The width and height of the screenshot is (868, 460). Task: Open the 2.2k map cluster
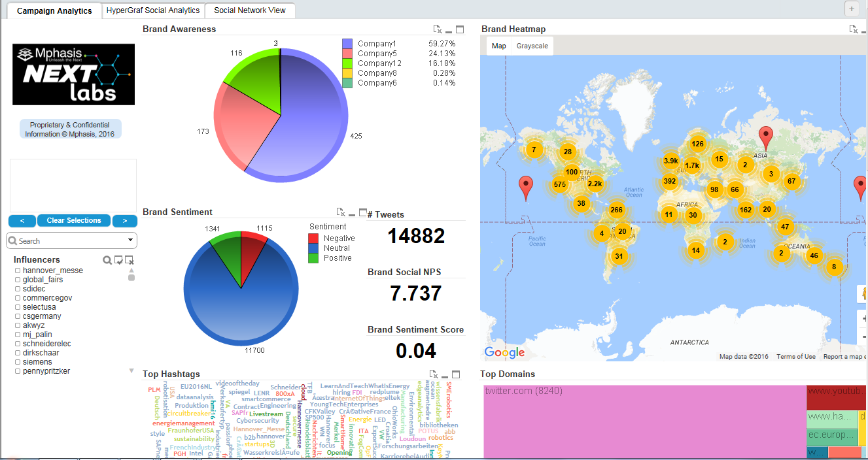pyautogui.click(x=595, y=184)
